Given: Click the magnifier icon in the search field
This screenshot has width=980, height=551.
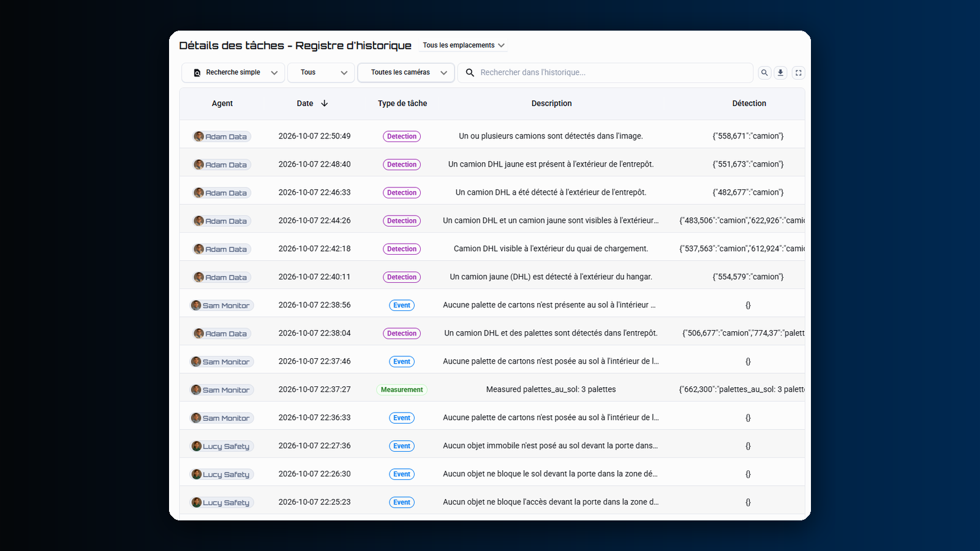Looking at the screenshot, I should click(470, 72).
